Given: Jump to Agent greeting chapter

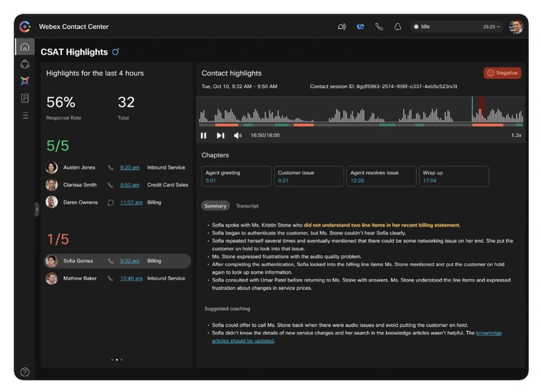Looking at the screenshot, I should [236, 176].
